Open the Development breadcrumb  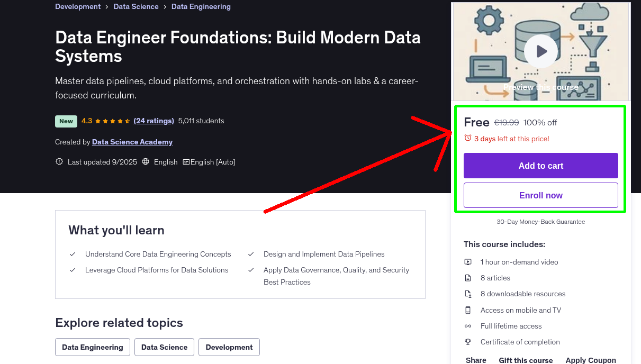pyautogui.click(x=78, y=7)
